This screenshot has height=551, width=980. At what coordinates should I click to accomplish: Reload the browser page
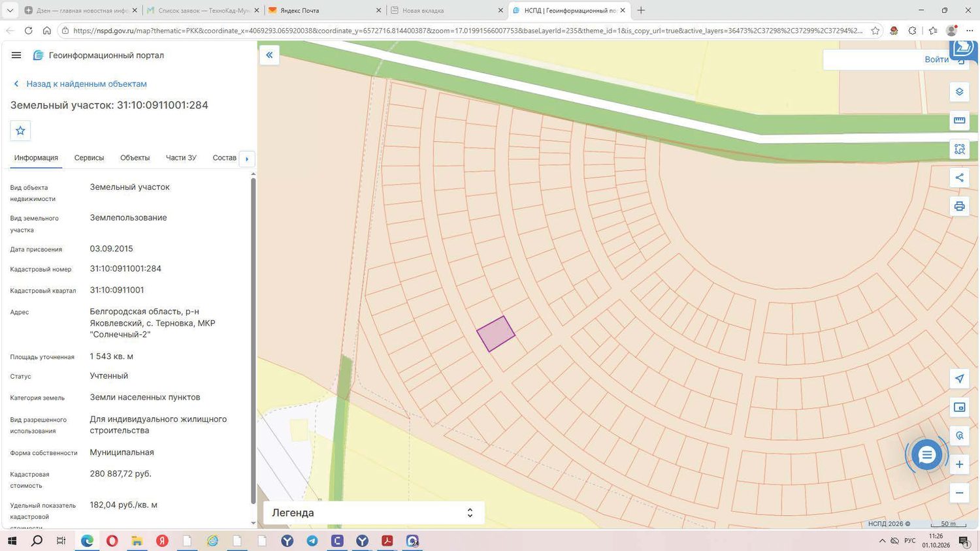[28, 31]
